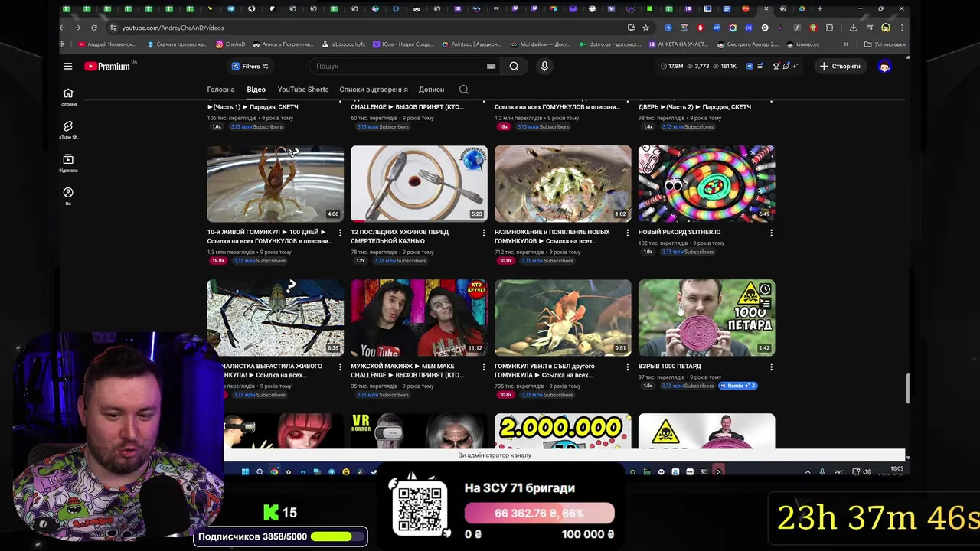This screenshot has width=980, height=551.
Task: Open the YouTube hamburger guide menu
Action: point(68,67)
